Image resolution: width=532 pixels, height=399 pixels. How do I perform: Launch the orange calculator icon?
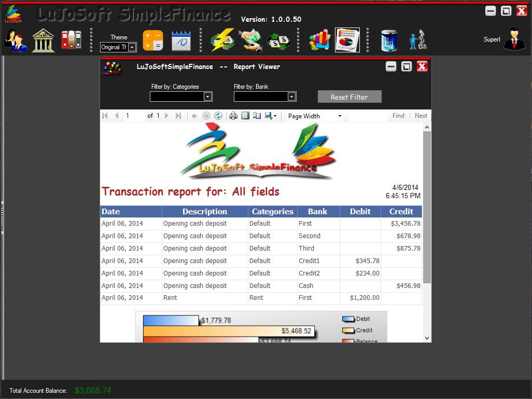click(x=152, y=40)
